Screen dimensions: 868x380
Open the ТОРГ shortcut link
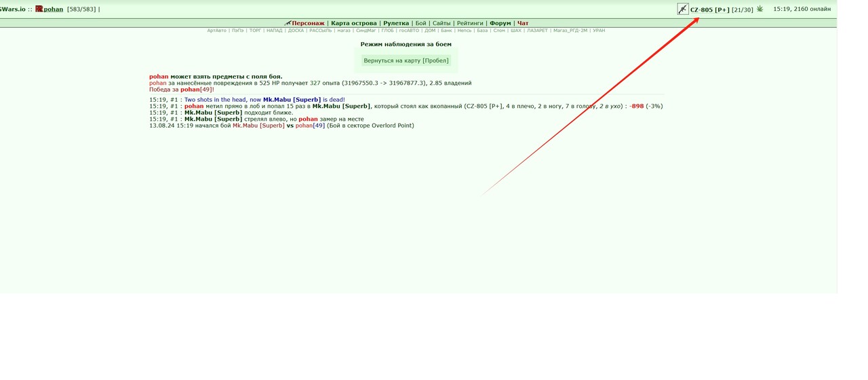pos(255,31)
